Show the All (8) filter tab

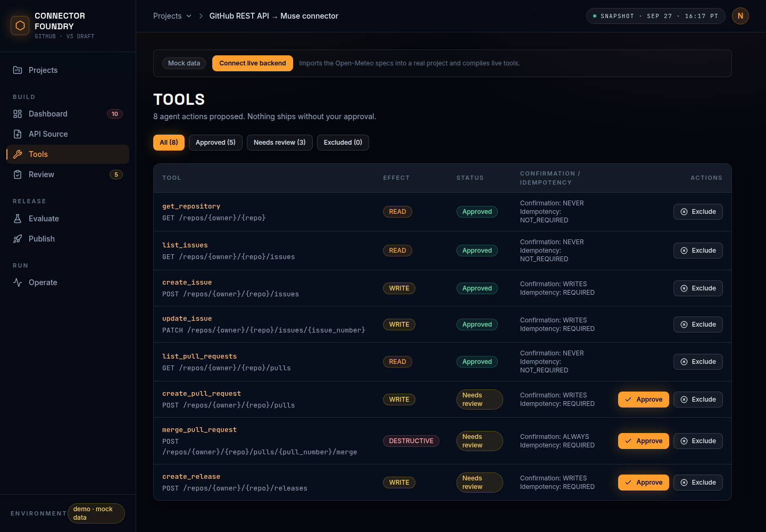[x=169, y=143]
